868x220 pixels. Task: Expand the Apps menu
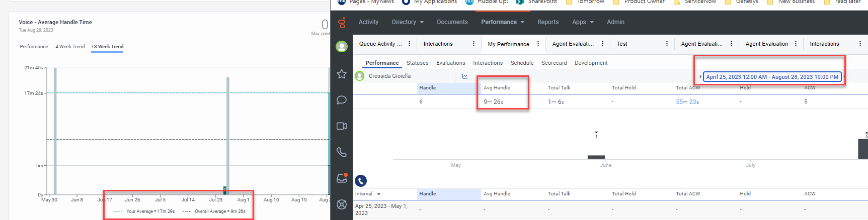tap(583, 22)
